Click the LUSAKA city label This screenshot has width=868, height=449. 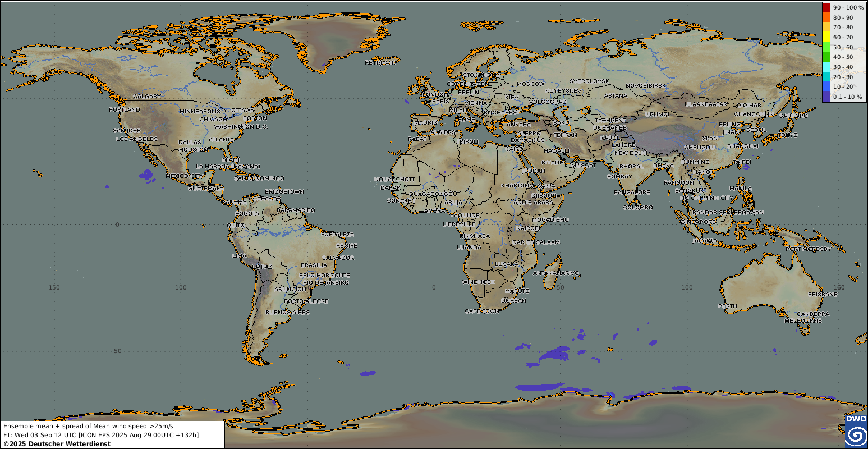(506, 264)
